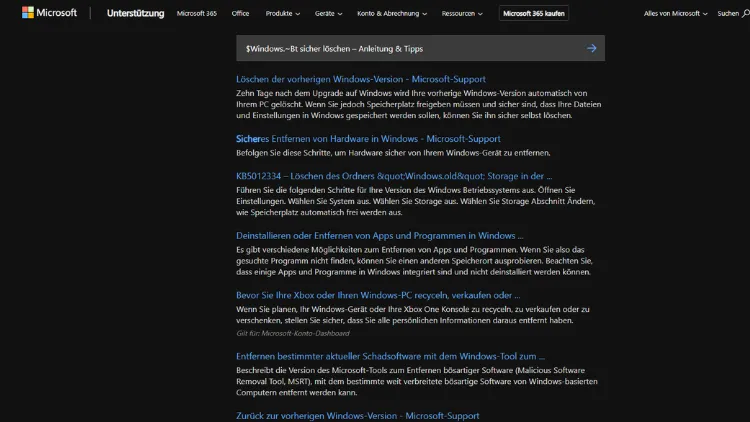Image resolution: width=750 pixels, height=422 pixels.
Task: Open 'Zurück zur vorherigen Windows-Version' result
Action: [x=357, y=416]
